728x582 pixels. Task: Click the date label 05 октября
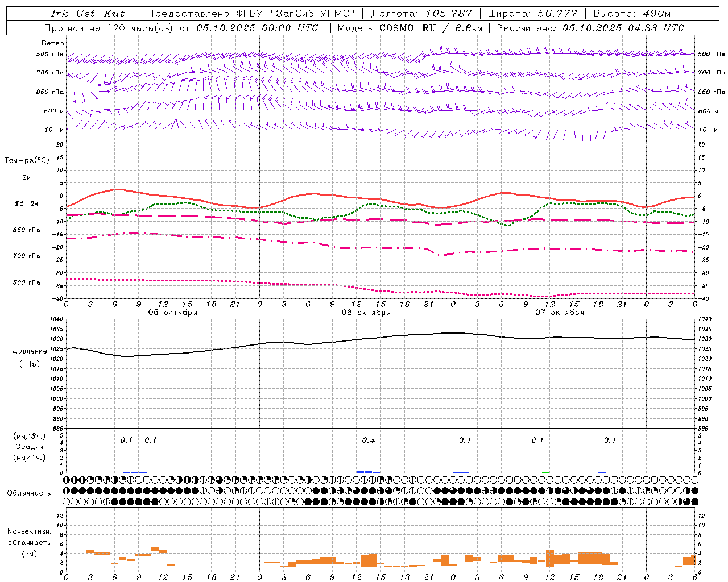(x=173, y=313)
